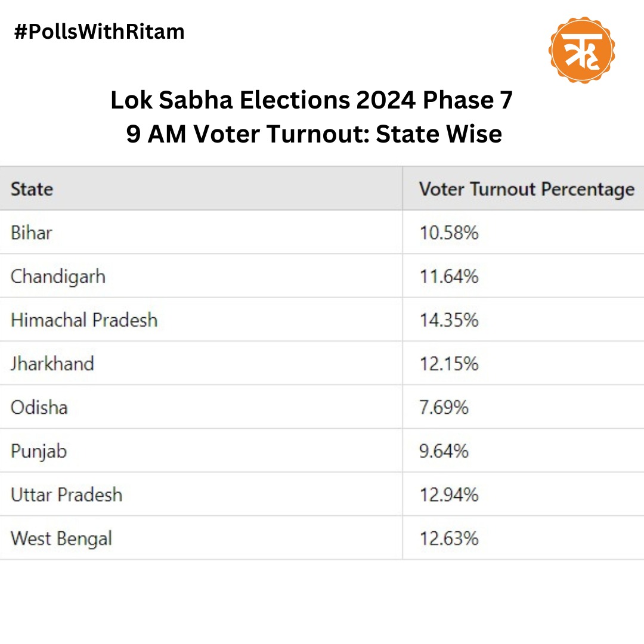This screenshot has width=644, height=644.
Task: Select the Odisha row label
Action: pyautogui.click(x=39, y=407)
